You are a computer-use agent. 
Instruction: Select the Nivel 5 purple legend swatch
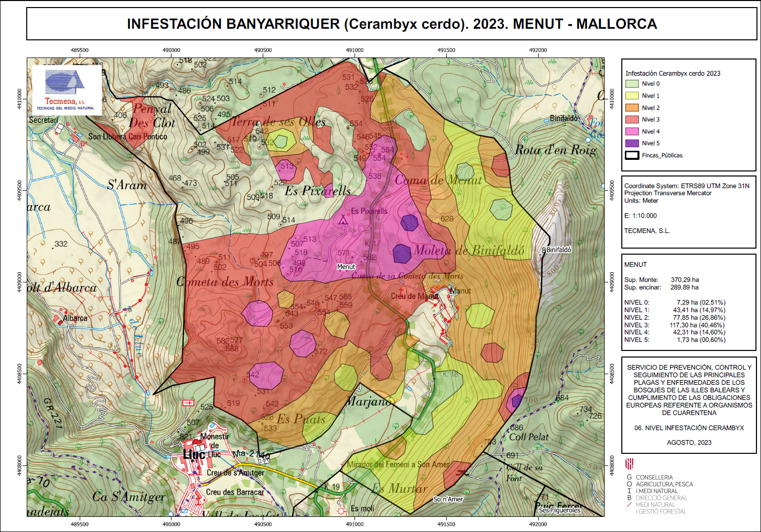632,143
